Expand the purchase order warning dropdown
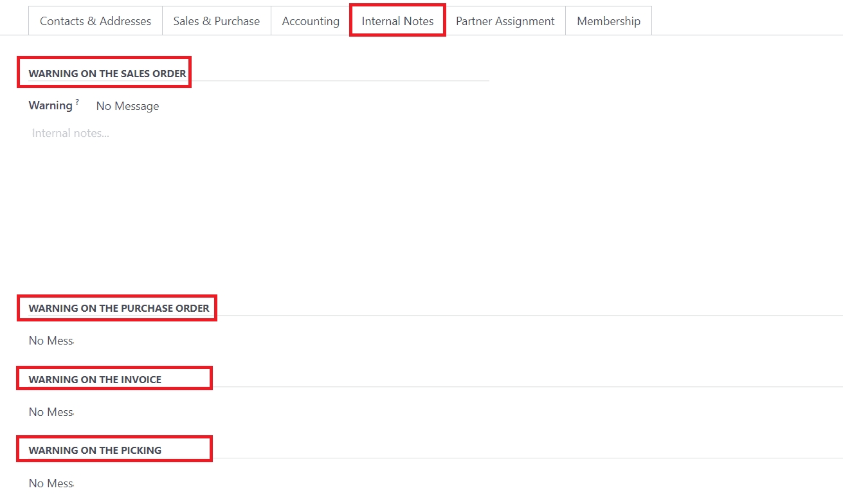Viewport: 843px width, 504px height. point(51,341)
